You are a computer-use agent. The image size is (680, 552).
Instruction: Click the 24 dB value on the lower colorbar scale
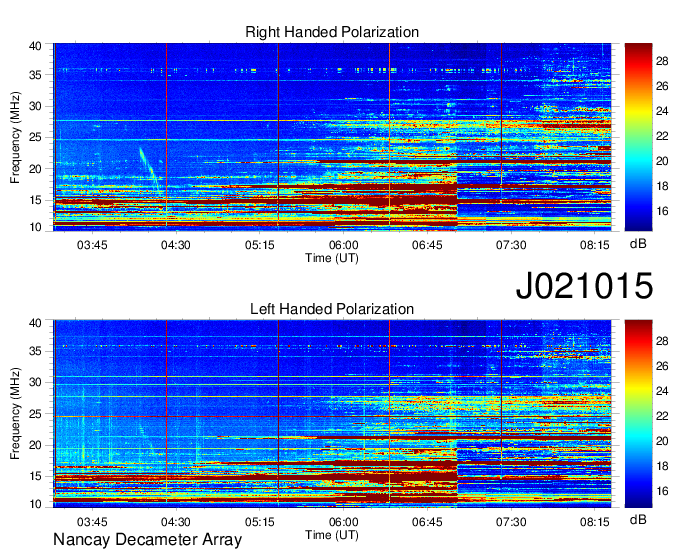pos(662,391)
